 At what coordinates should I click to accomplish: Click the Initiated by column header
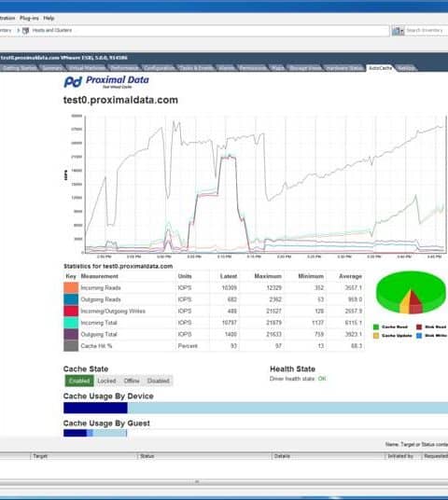[400, 456]
